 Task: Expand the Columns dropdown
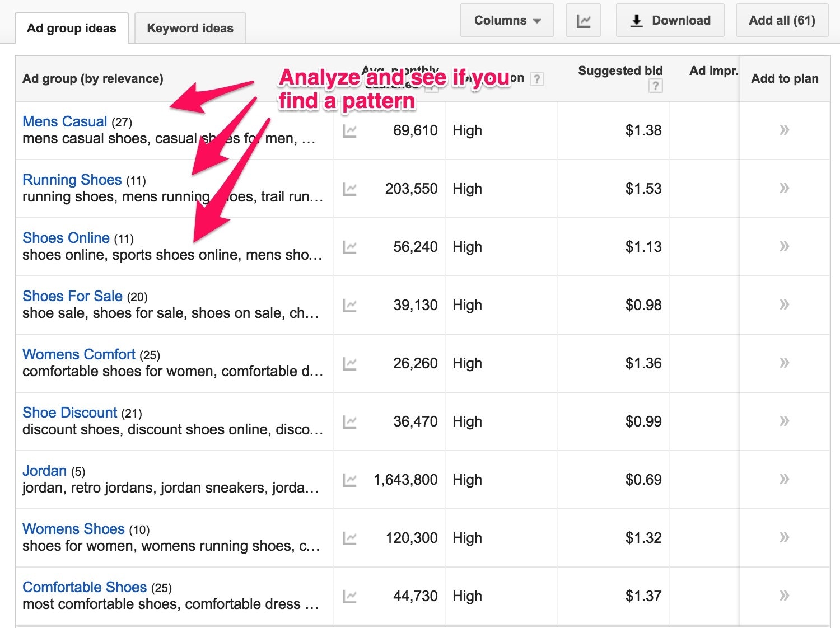[507, 21]
